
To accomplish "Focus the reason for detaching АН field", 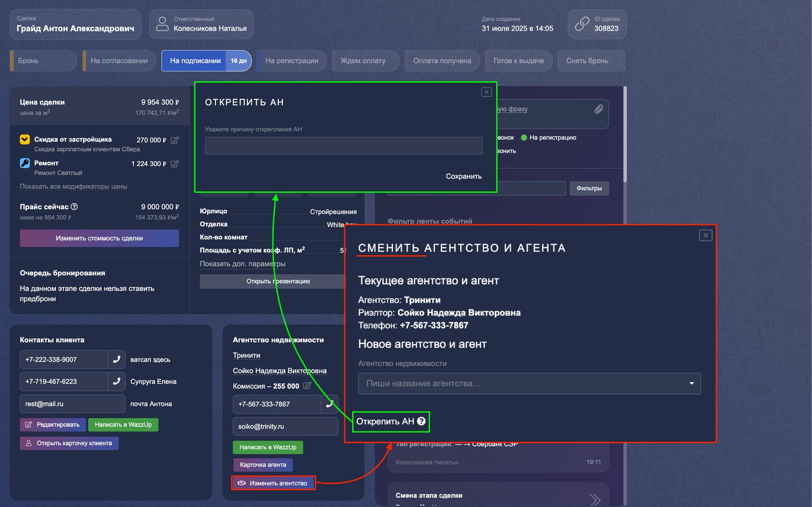I will click(x=344, y=146).
